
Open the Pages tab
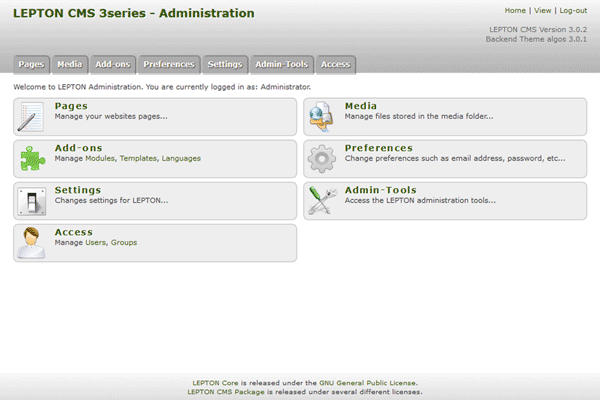coord(32,64)
